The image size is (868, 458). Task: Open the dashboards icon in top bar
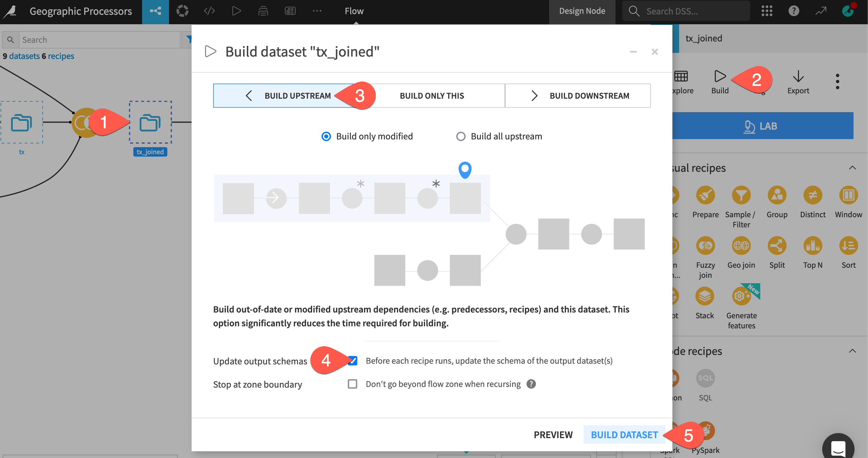290,11
